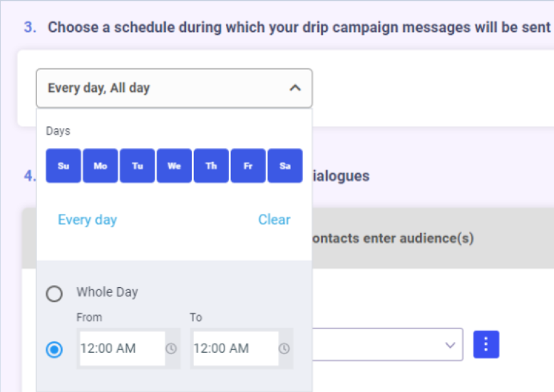Collapse the schedule dropdown chevron
The height and width of the screenshot is (392, 554).
295,88
